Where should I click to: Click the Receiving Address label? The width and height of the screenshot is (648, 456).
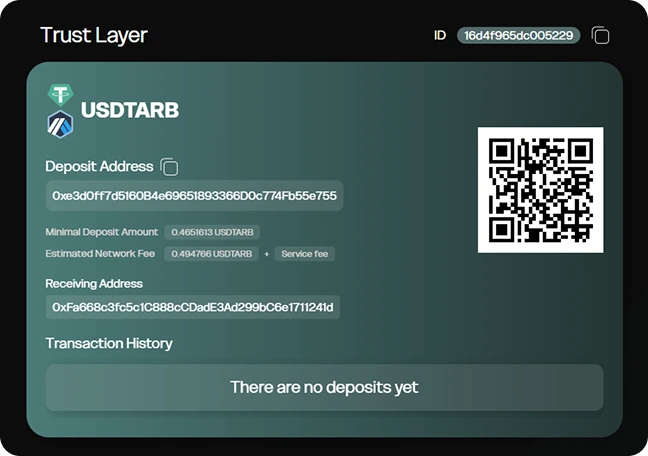(94, 284)
